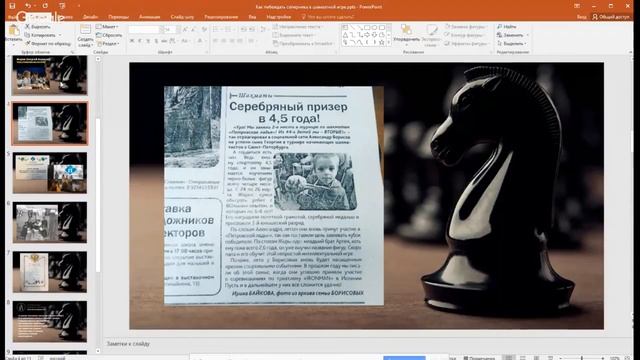Open Контур фигуры shape outline

coord(466,35)
